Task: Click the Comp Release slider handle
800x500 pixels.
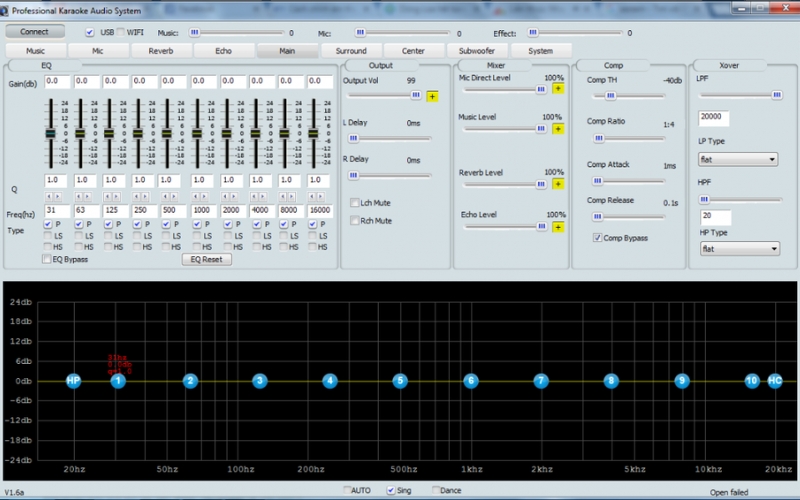Action: (x=597, y=216)
